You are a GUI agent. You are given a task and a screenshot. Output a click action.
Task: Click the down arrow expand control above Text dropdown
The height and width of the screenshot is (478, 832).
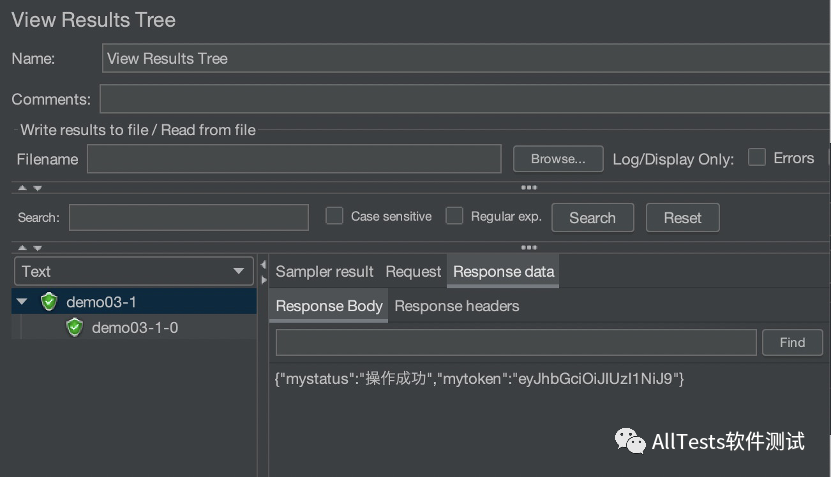pos(38,248)
